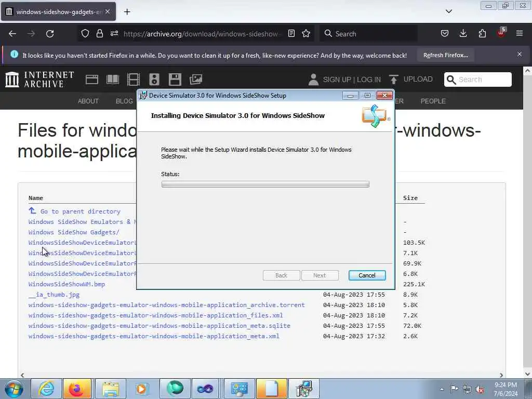
Task: Open the Action Center flag icon
Action: point(454,389)
